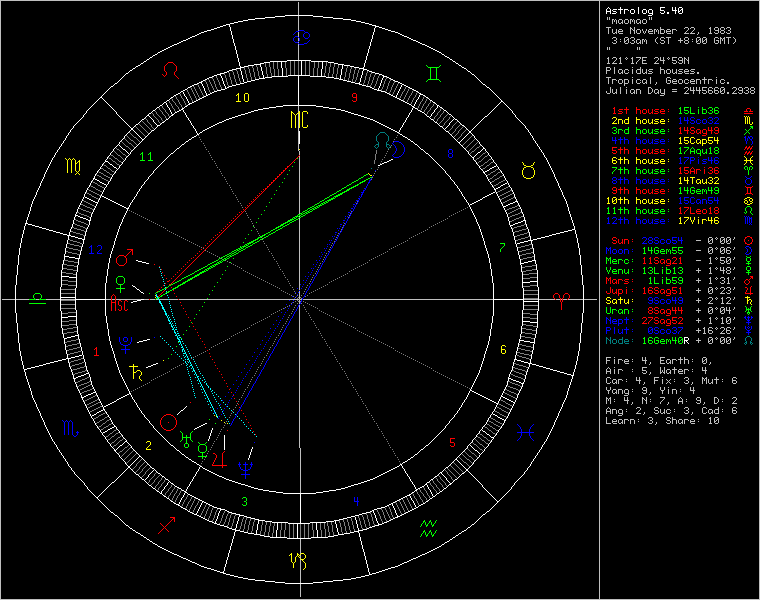The image size is (760, 600).
Task: Click the Taurus zodiac glyph on the wheel
Action: click(x=528, y=170)
